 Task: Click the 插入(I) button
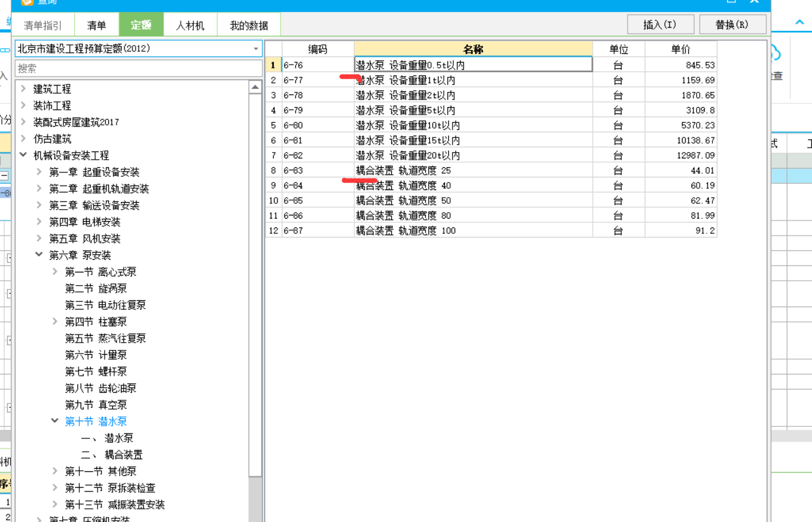pos(661,25)
